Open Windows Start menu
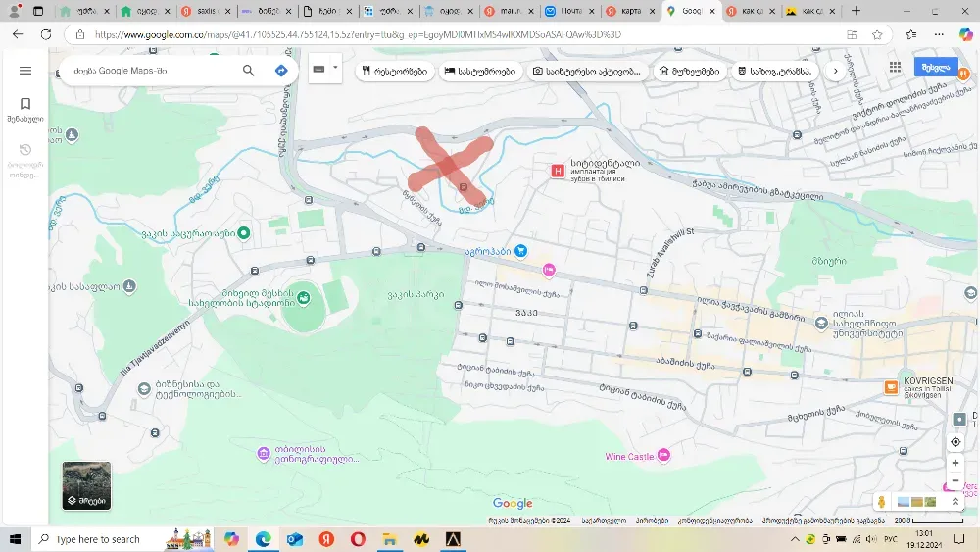Viewport: 980px width, 552px height. tap(16, 539)
